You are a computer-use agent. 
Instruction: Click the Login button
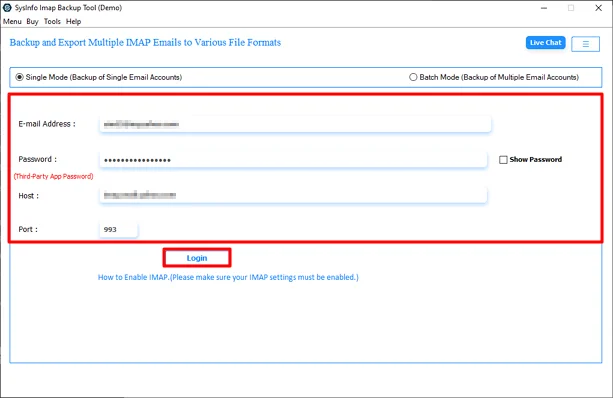197,258
